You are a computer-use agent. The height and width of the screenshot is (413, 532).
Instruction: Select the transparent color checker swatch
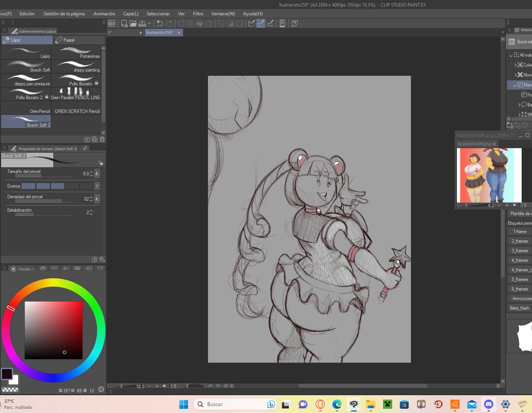click(10, 390)
